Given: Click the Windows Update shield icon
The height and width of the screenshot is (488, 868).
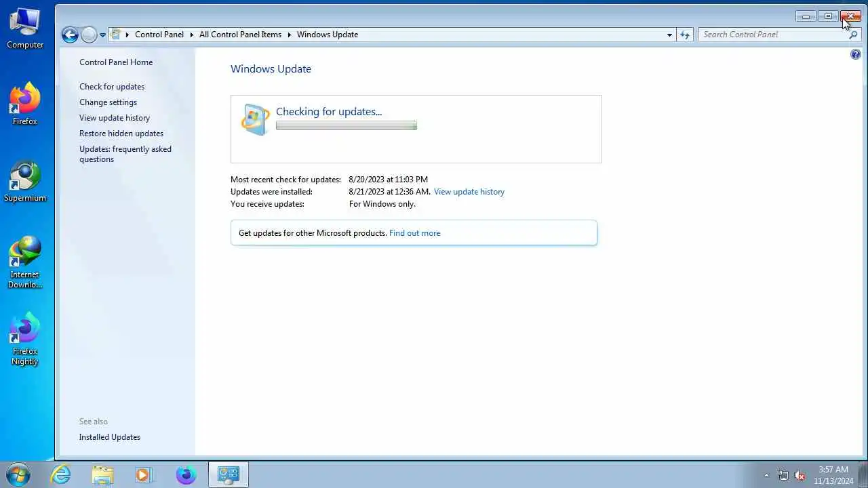Looking at the screenshot, I should pyautogui.click(x=255, y=120).
